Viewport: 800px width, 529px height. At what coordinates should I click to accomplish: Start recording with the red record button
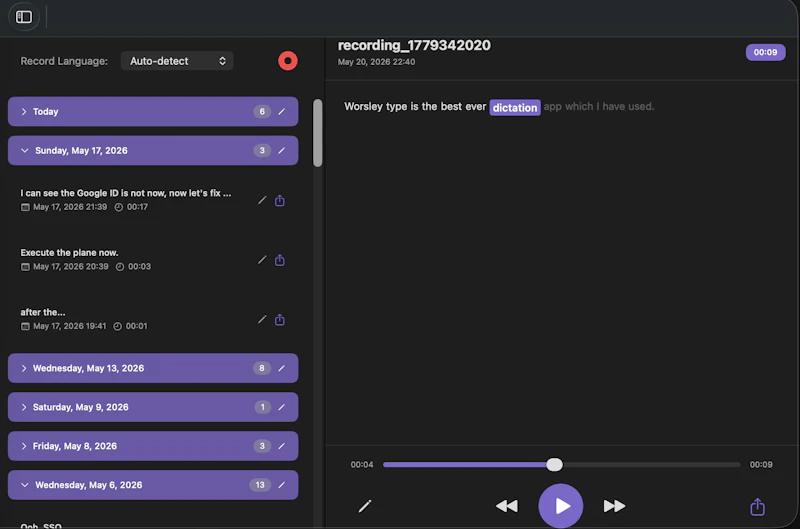coord(288,61)
